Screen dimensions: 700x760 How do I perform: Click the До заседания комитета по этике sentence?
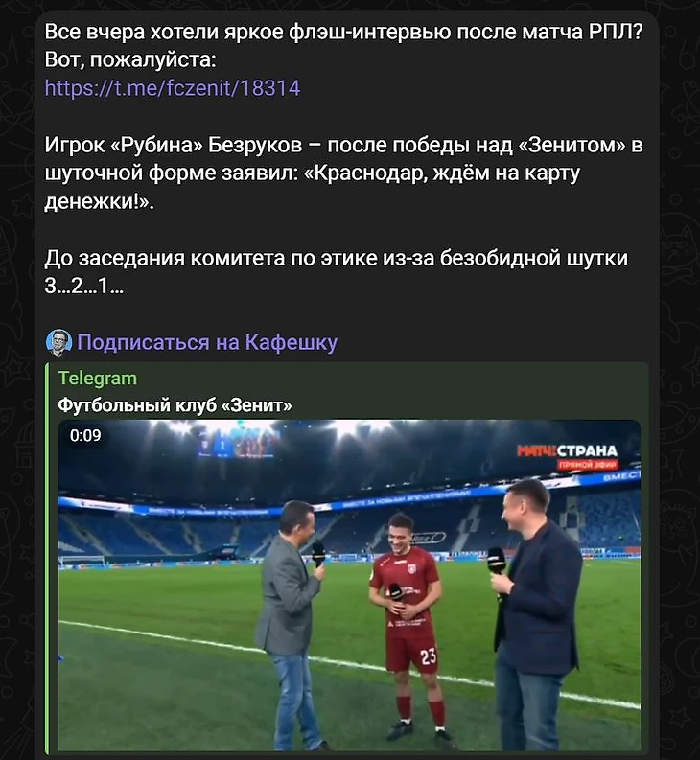tap(337, 258)
